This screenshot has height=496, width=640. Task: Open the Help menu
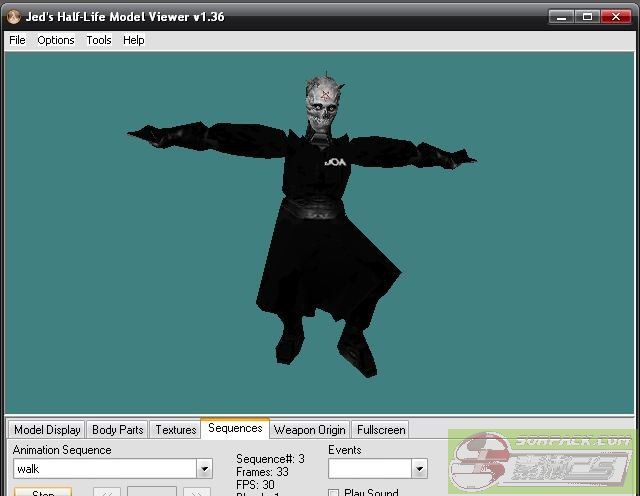coord(134,40)
